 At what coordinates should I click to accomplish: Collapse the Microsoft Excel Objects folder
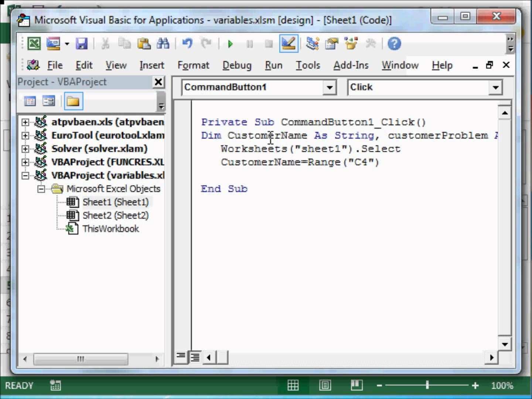point(41,189)
